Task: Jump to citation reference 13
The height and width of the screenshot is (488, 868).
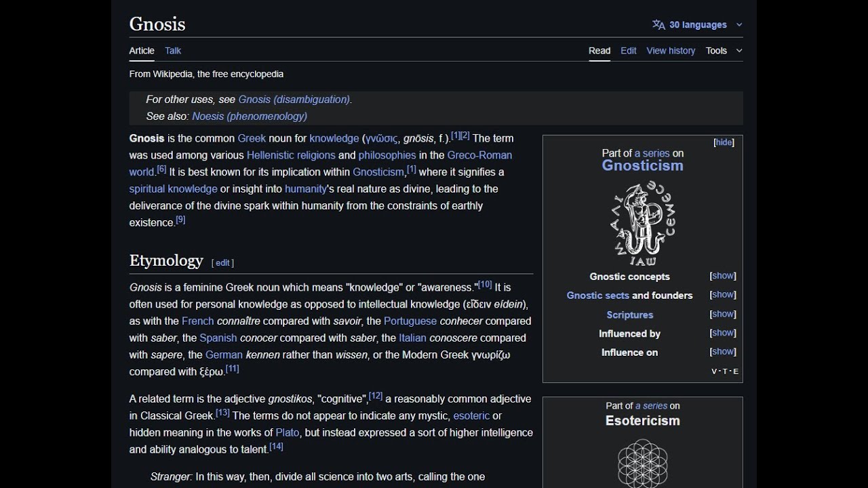Action: pyautogui.click(x=222, y=413)
